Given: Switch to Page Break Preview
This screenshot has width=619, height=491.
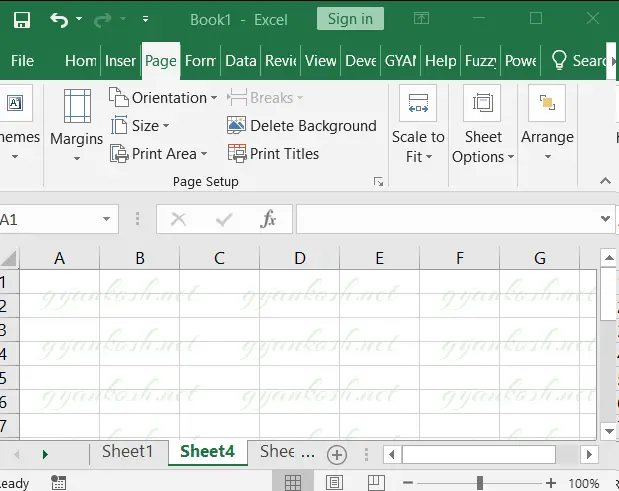Looking at the screenshot, I should point(376,482).
